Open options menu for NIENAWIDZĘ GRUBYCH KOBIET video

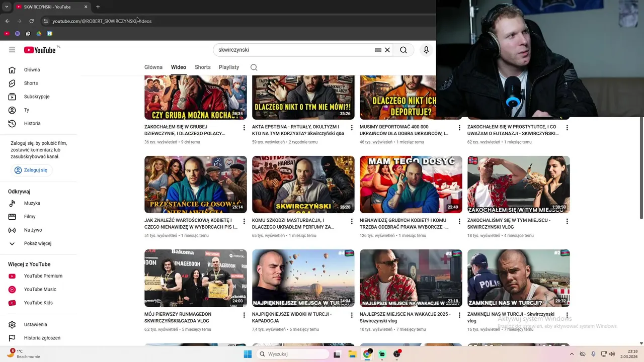[x=459, y=221]
